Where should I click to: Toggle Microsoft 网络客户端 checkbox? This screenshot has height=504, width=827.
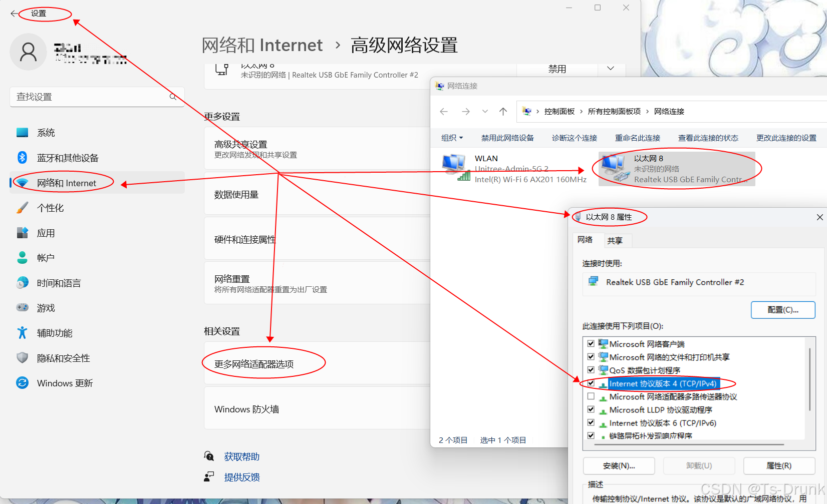tap(591, 344)
